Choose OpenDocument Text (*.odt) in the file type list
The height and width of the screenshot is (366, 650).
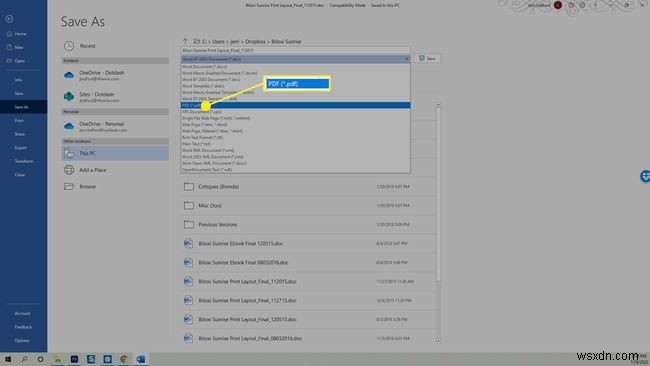(x=296, y=170)
